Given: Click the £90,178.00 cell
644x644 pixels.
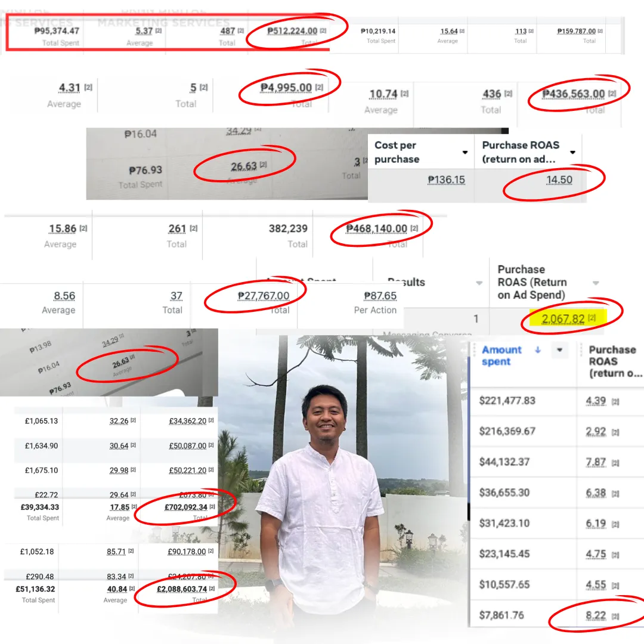Looking at the screenshot, I should (x=187, y=552).
